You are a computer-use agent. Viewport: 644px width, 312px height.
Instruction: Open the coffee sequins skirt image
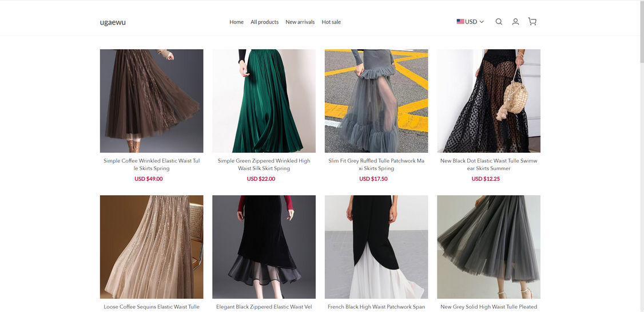click(x=152, y=247)
